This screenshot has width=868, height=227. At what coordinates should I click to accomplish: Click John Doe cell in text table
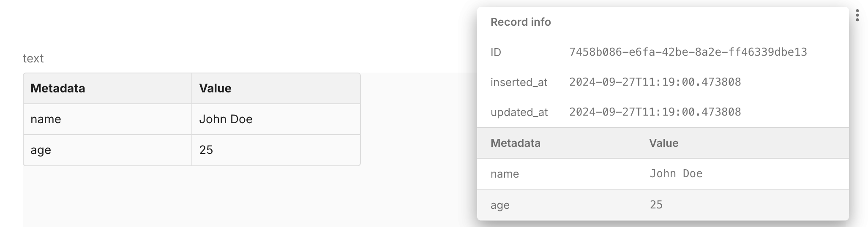pyautogui.click(x=276, y=119)
